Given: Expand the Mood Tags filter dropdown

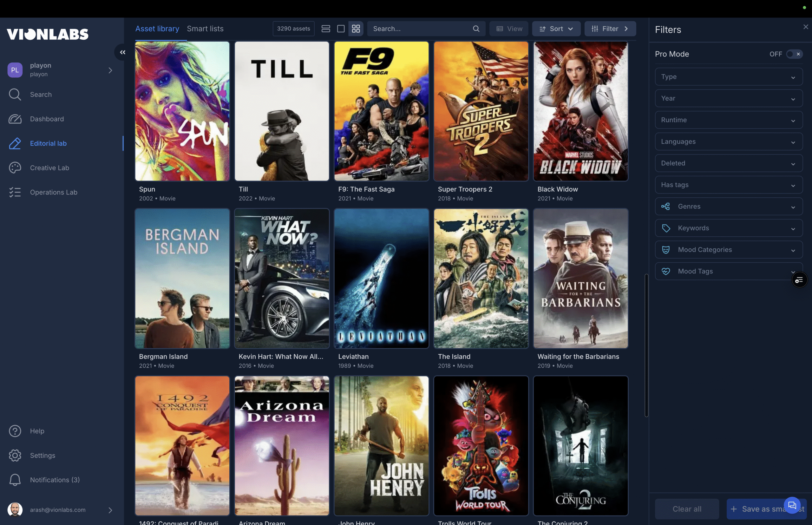Looking at the screenshot, I should 729,271.
